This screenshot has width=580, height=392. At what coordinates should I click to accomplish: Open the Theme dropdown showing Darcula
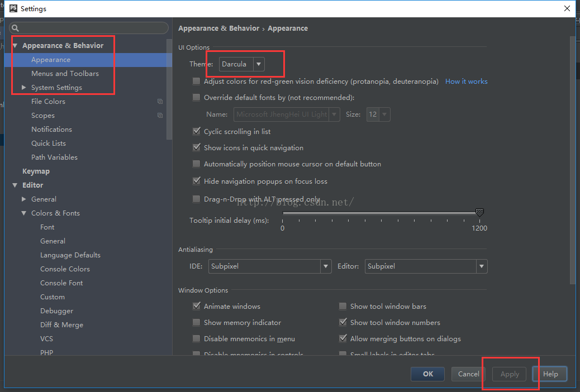coord(242,64)
